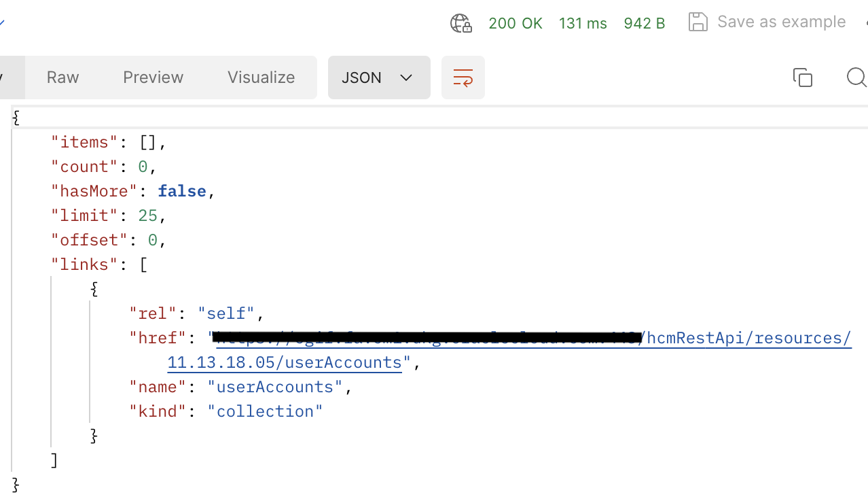
Task: Click the 131 ms response time
Action: pyautogui.click(x=583, y=22)
